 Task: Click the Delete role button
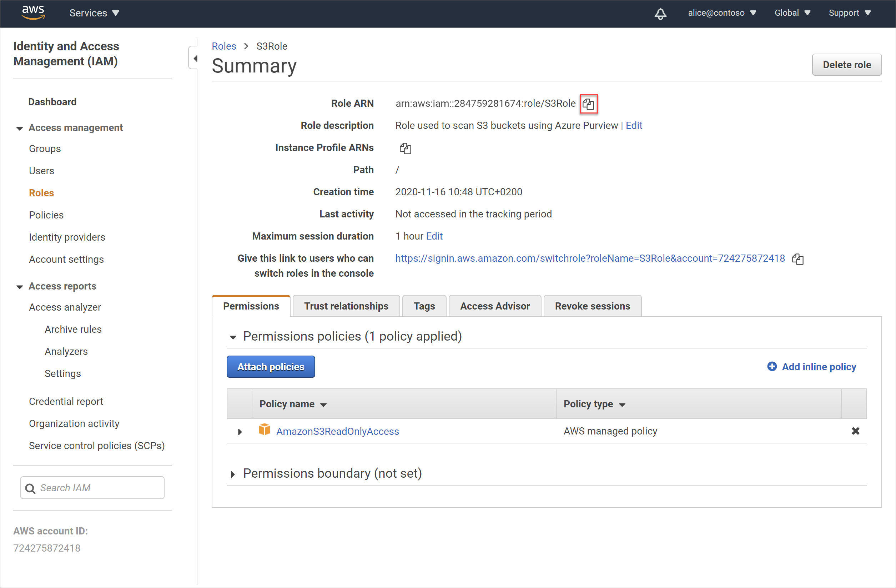point(847,64)
